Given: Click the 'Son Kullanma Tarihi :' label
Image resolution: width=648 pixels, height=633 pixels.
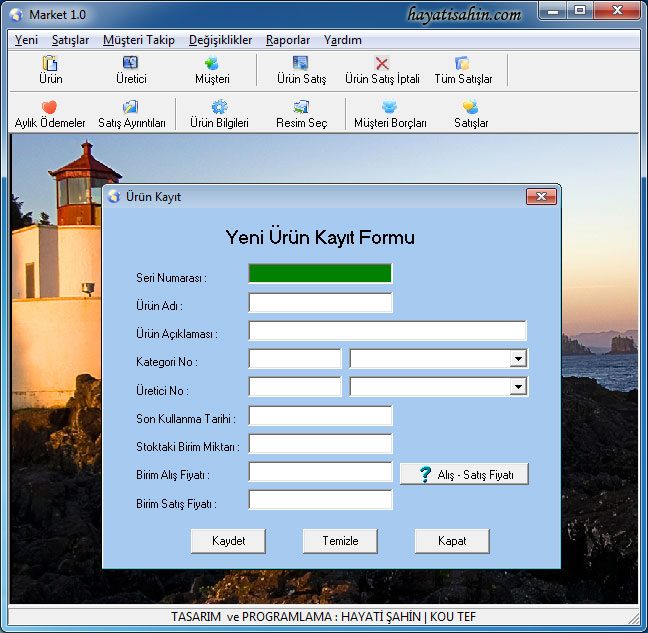Looking at the screenshot, I should pos(186,419).
